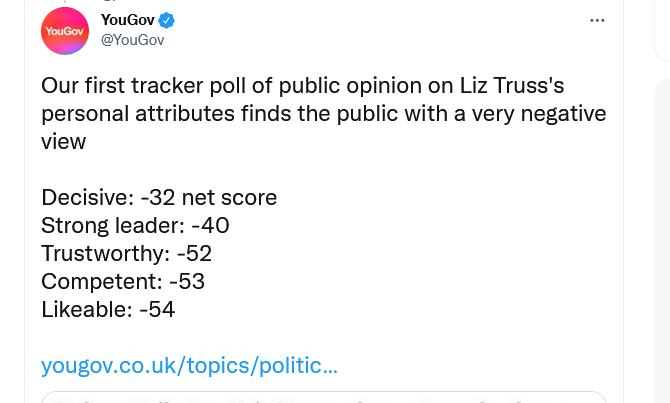This screenshot has height=403, width=670.
Task: Click the "Decisive: -32 net score" line
Action: click(x=159, y=198)
